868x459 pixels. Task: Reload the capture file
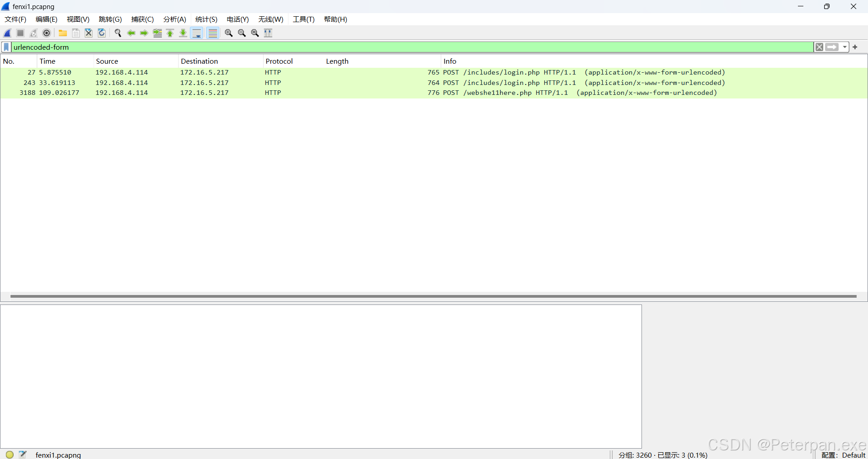point(102,33)
